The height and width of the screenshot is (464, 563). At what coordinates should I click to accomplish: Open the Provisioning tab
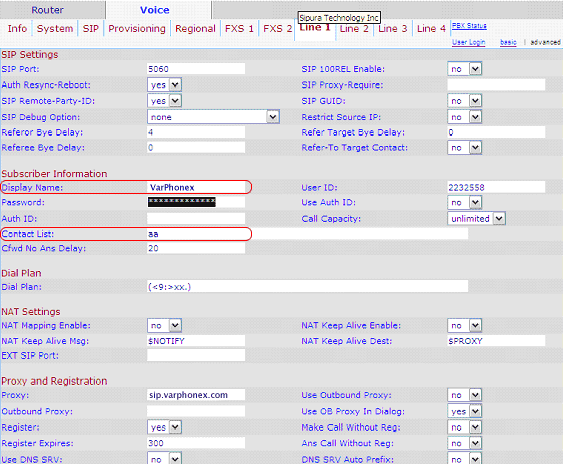click(x=137, y=29)
